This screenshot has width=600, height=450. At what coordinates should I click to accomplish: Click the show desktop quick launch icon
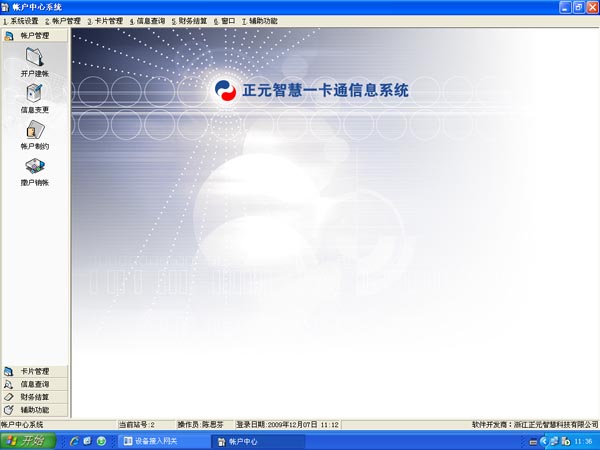point(87,441)
